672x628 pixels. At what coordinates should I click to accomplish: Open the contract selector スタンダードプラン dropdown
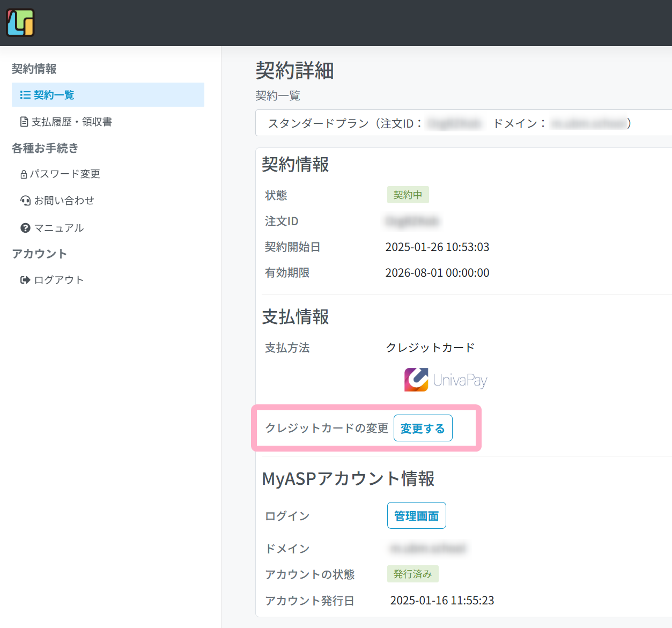464,123
